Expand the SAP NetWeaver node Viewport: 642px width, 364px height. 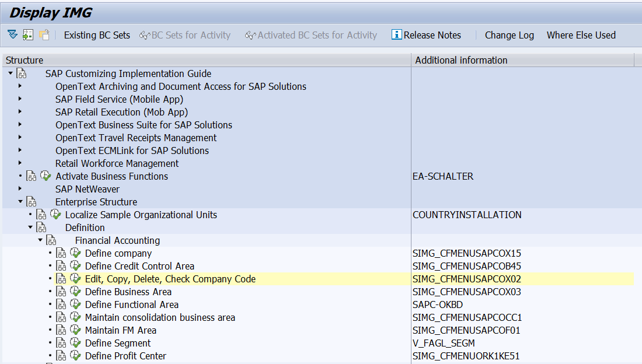pyautogui.click(x=20, y=188)
